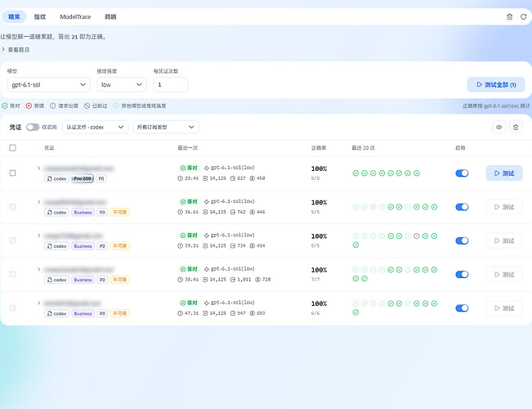Click the per-credential count field showing 1
Image resolution: width=532 pixels, height=409 pixels.
171,84
